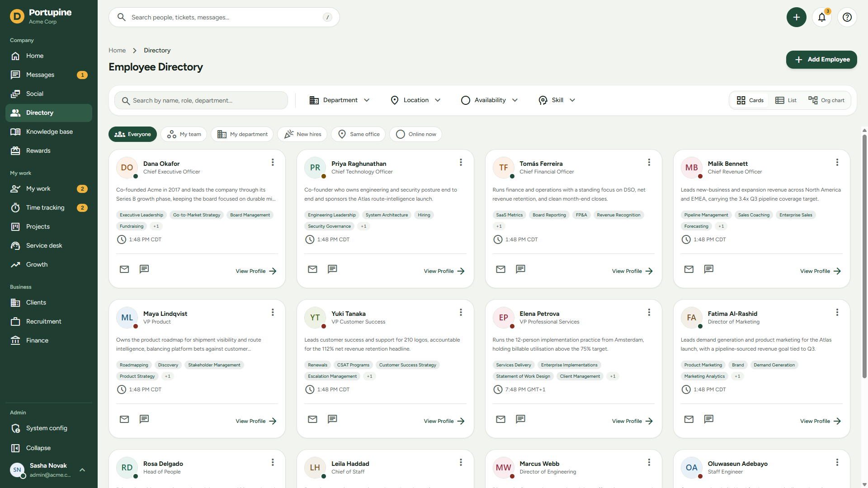Expand the Availability dropdown
Viewport: 868px width, 488px height.
click(x=490, y=100)
